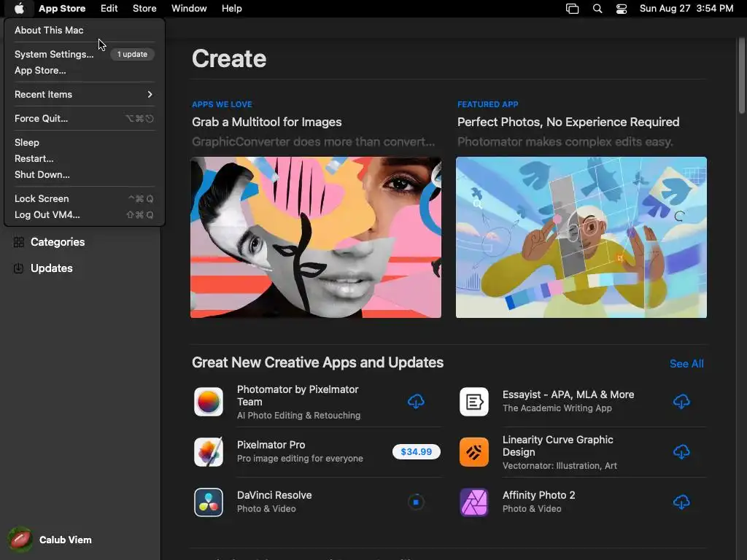This screenshot has width=747, height=560.
Task: Choose Sleep from the Apple menu
Action: click(85, 142)
